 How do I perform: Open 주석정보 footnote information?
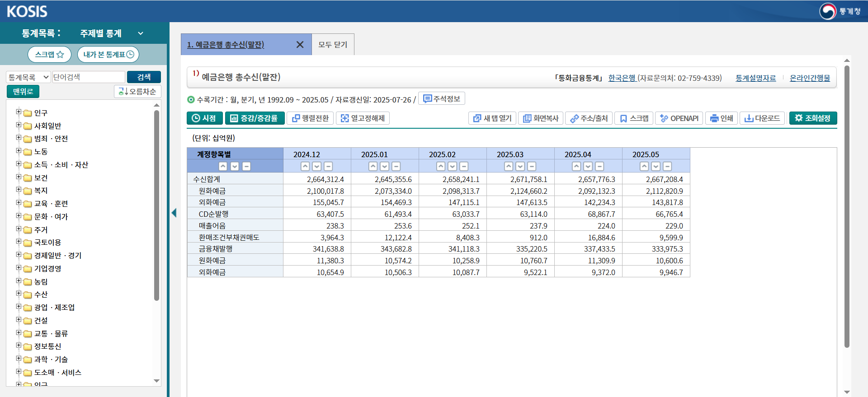[x=442, y=98]
